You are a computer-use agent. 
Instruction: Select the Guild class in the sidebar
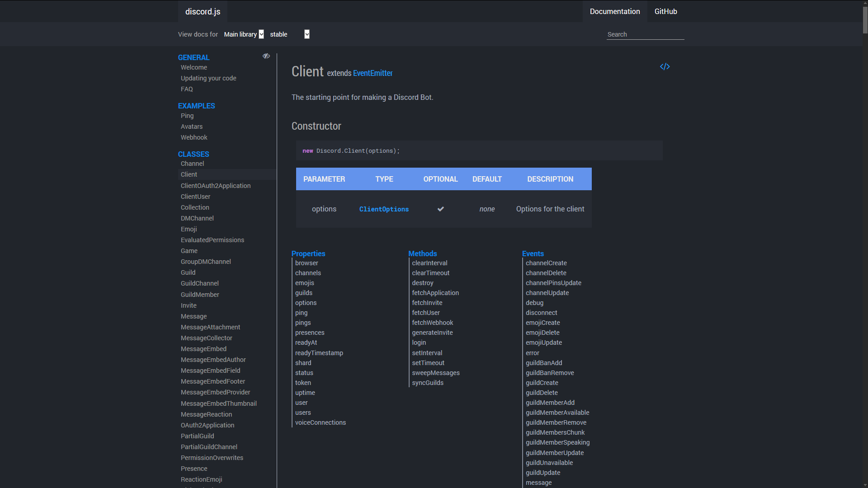tap(188, 272)
